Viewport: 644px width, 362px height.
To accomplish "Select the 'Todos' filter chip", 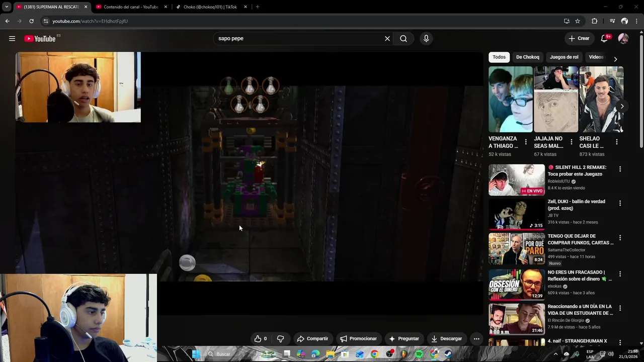I will (499, 57).
